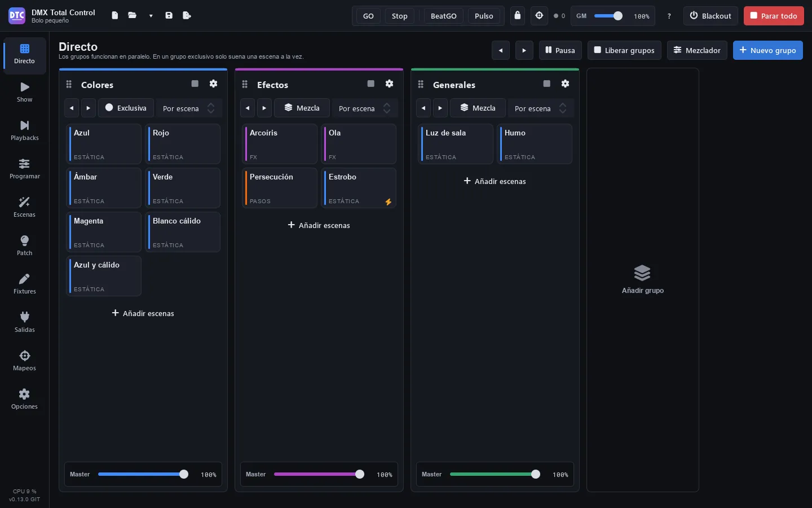
Task: Toggle Exclusiva mode for Colores group
Action: click(x=126, y=108)
